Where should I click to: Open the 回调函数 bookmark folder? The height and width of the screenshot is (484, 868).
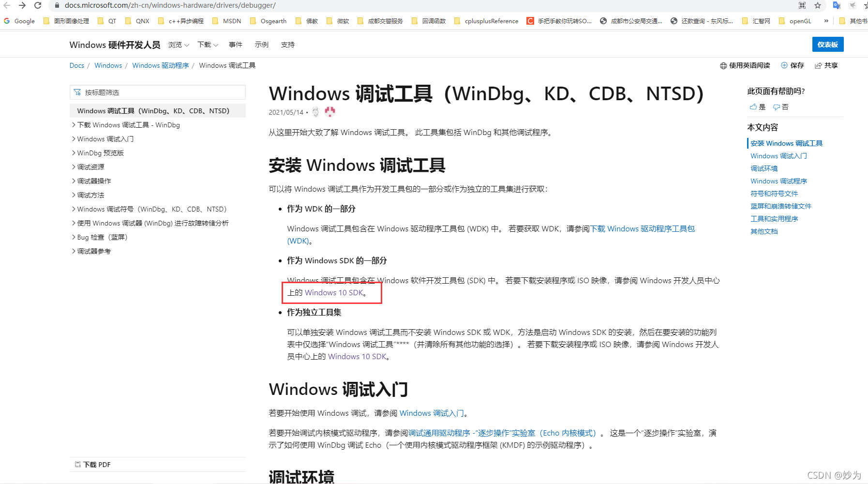[x=429, y=21]
